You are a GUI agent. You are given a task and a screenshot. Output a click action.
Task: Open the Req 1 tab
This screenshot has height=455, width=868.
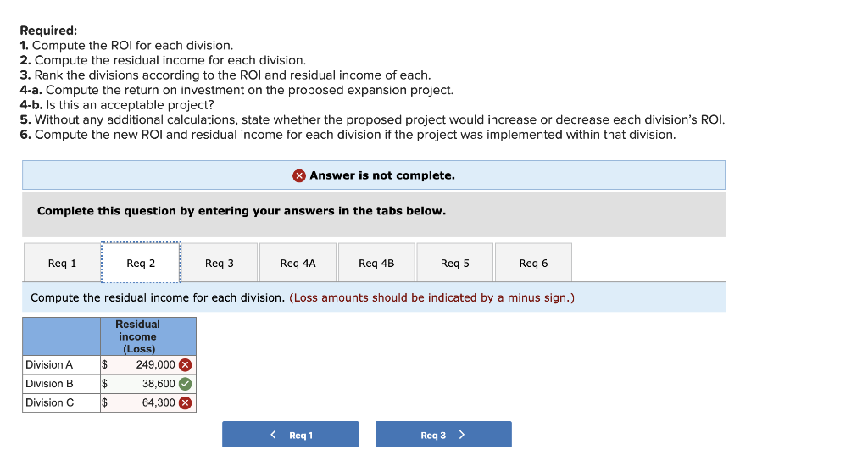62,263
